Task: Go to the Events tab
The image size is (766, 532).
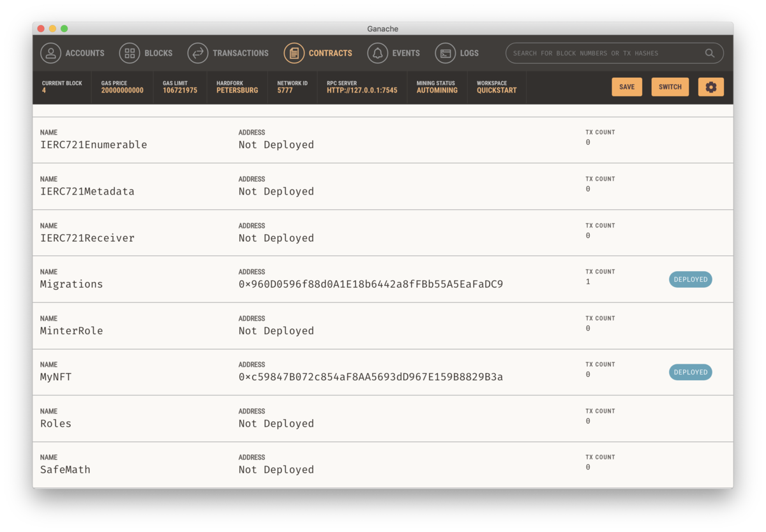Action: [x=406, y=53]
